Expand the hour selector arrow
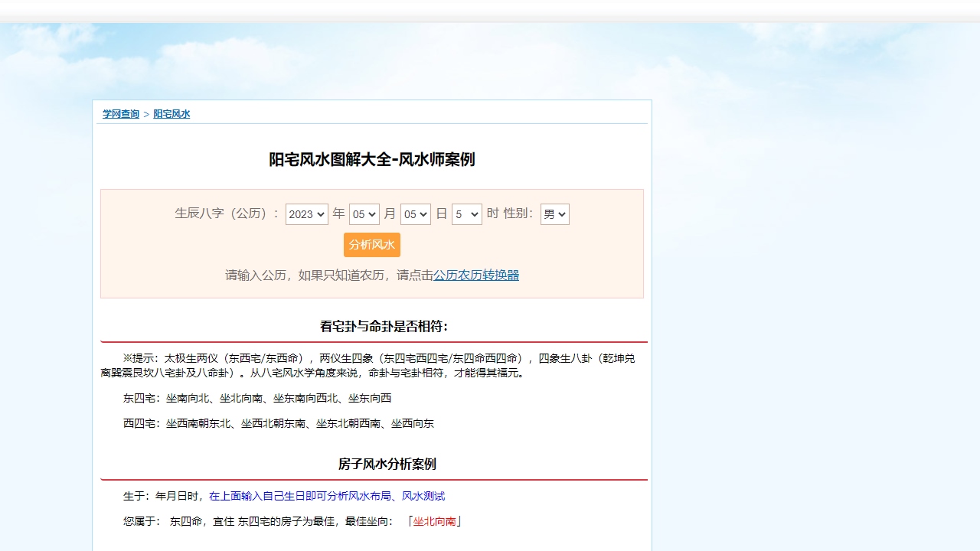 tap(475, 214)
